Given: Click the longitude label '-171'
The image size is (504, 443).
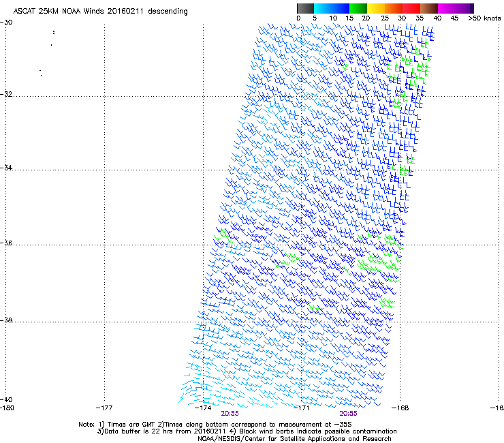Looking at the screenshot, I should click(301, 408).
